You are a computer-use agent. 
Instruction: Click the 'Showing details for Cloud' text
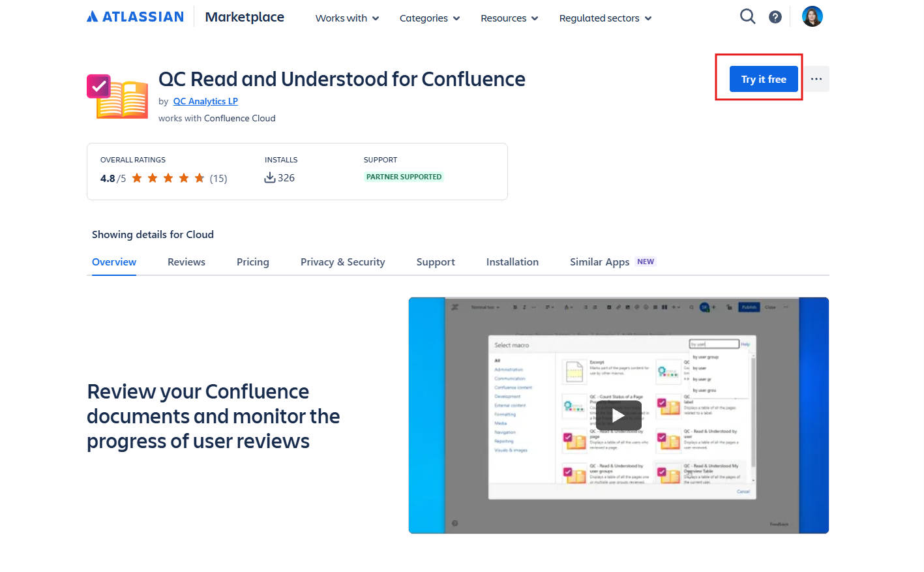pos(153,235)
